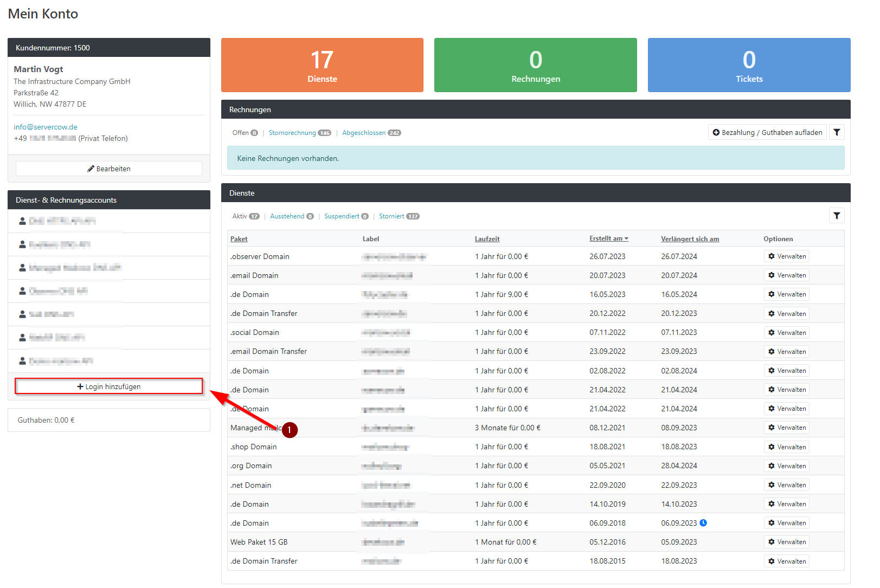Select the Aktiv services tab
The width and height of the screenshot is (880, 588).
tap(246, 216)
